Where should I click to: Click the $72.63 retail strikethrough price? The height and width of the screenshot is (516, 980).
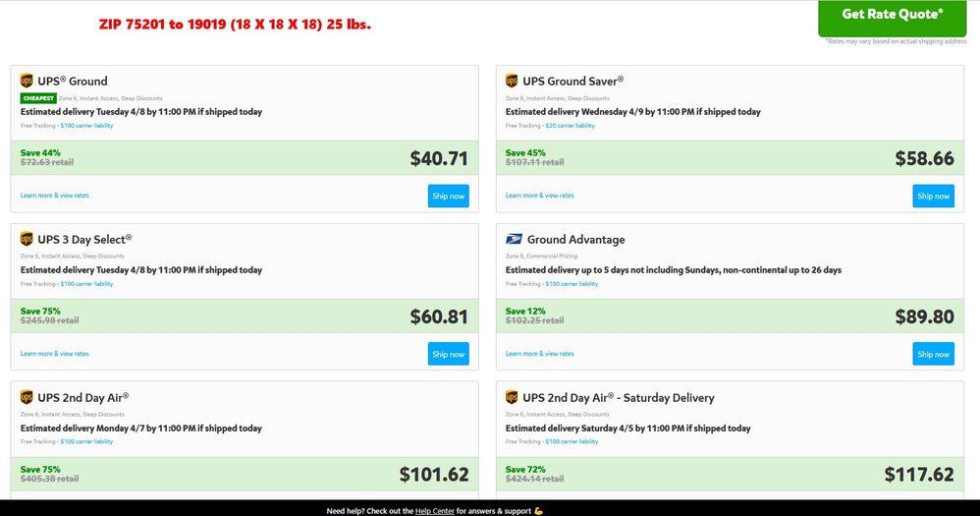coord(47,162)
